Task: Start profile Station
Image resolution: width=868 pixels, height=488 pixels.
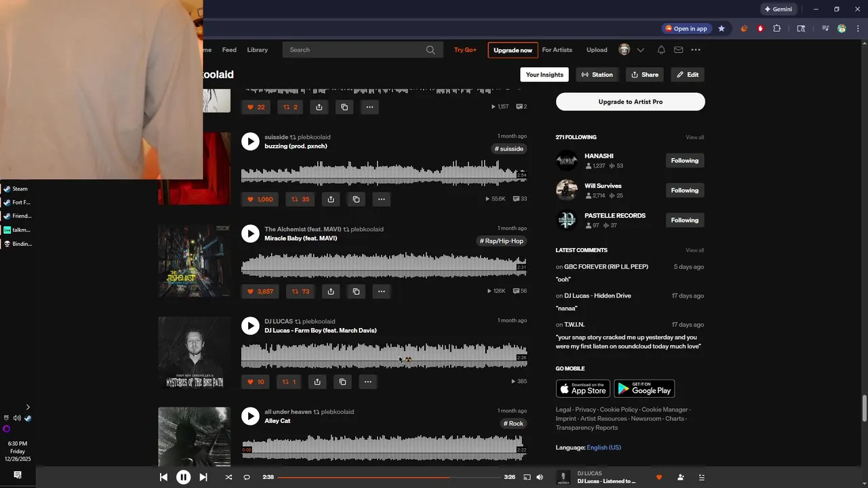Action: [x=597, y=75]
